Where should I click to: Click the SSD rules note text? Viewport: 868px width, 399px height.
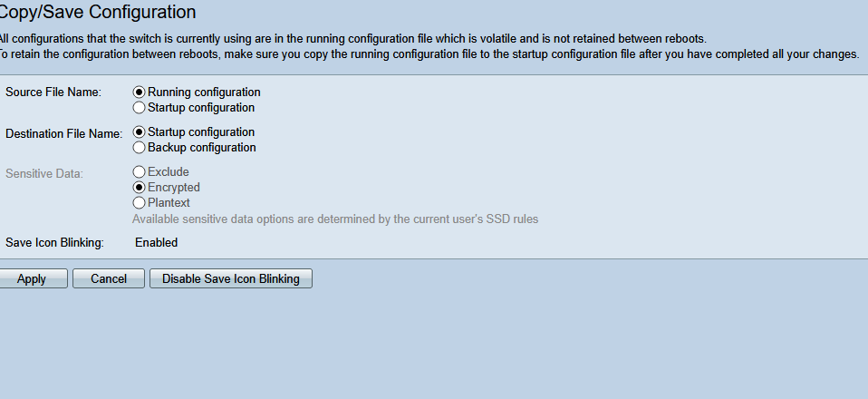pos(335,219)
